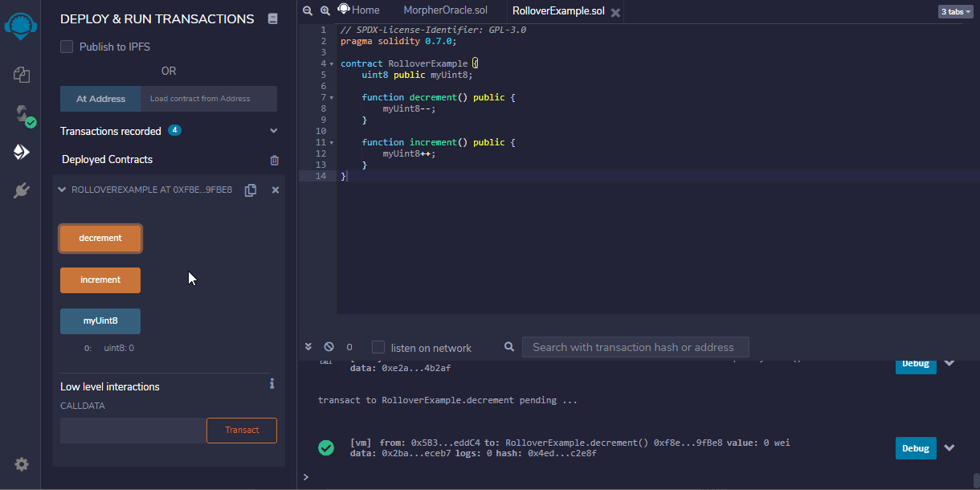Run the decrement function
The height and width of the screenshot is (490, 980).
[x=100, y=239]
